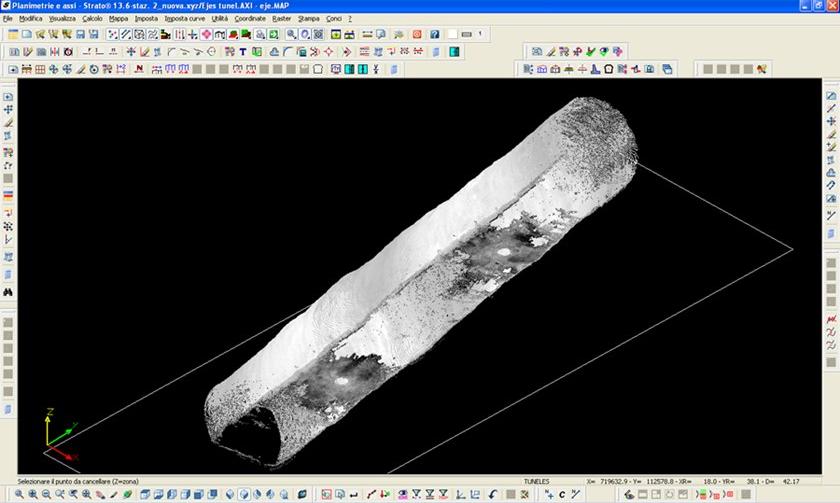Pick the white color swatch in top toolbar
The image size is (840, 503).
(452, 34)
